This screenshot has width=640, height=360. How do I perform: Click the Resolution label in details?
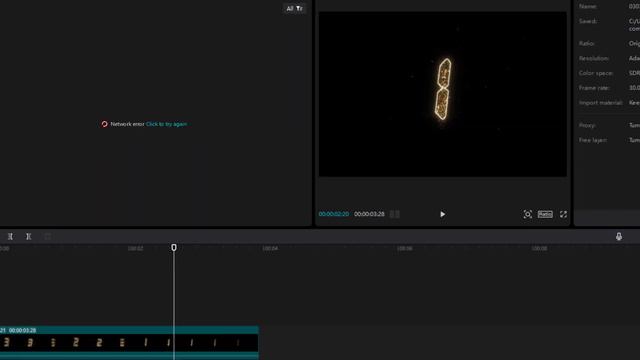[594, 58]
